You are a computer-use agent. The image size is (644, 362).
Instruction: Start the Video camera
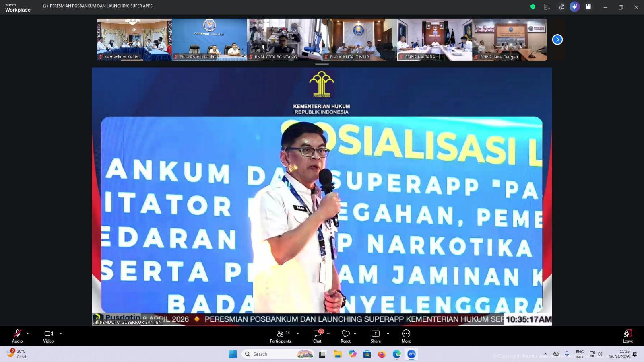(x=48, y=336)
